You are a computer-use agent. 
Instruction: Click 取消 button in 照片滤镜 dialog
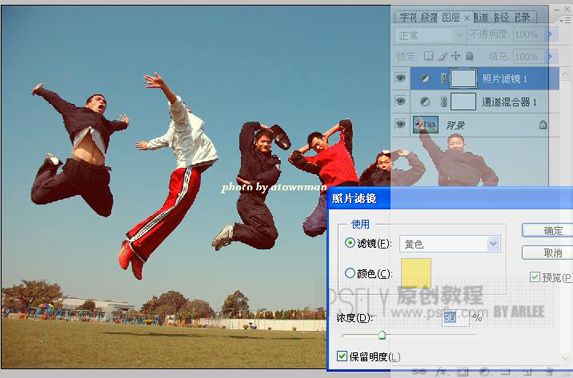pos(547,253)
